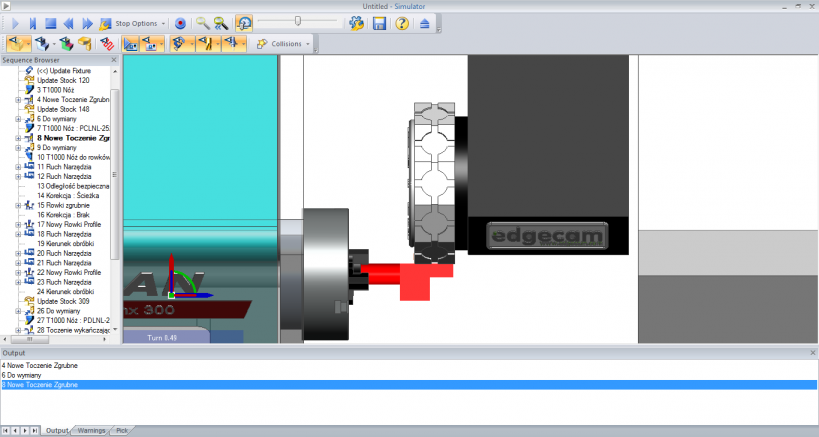819x437 pixels.
Task: Select '10 T1000 Nóż do rowków' item
Action: coord(73,157)
